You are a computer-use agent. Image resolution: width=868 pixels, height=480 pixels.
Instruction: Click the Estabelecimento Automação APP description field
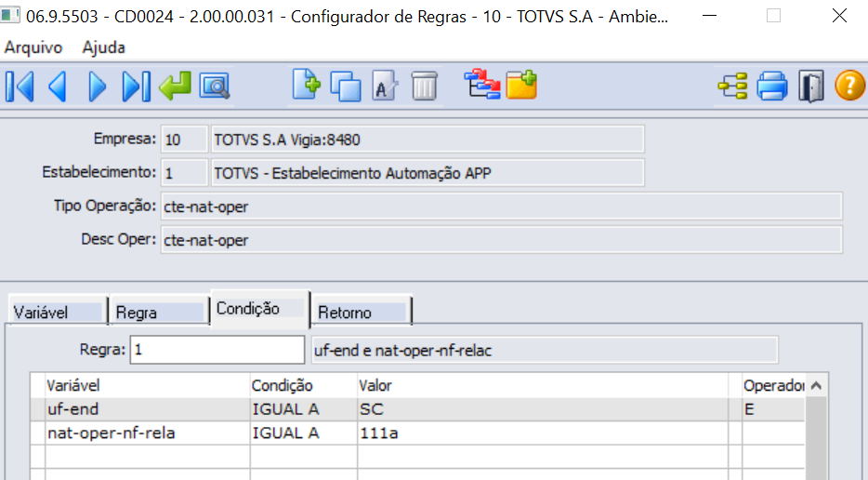coord(427,173)
